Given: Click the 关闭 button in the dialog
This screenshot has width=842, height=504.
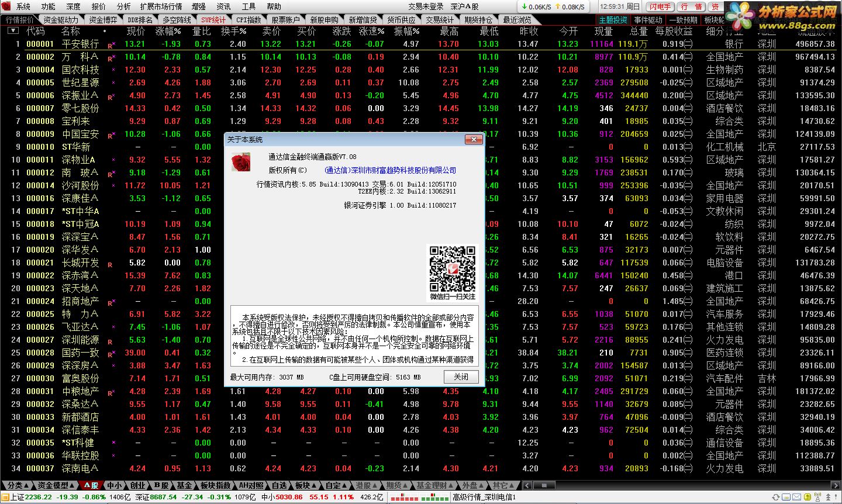Looking at the screenshot, I should pos(461,377).
